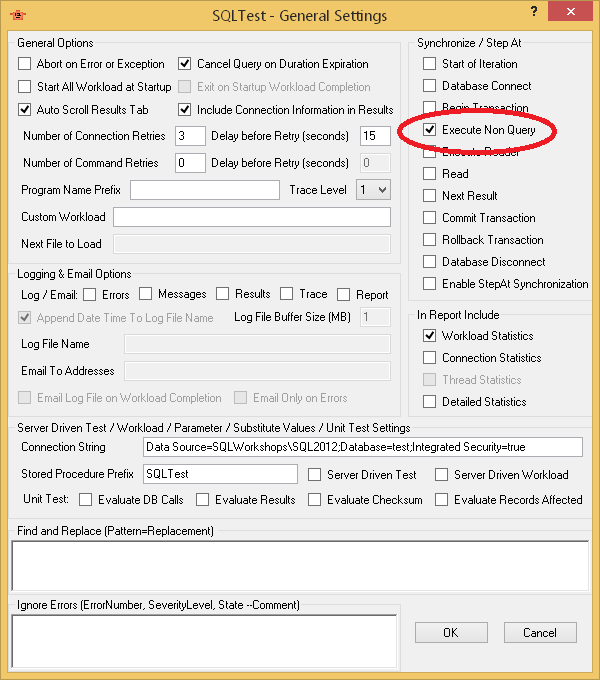The height and width of the screenshot is (680, 600).
Task: Click the Program Name Prefix field
Action: click(205, 190)
